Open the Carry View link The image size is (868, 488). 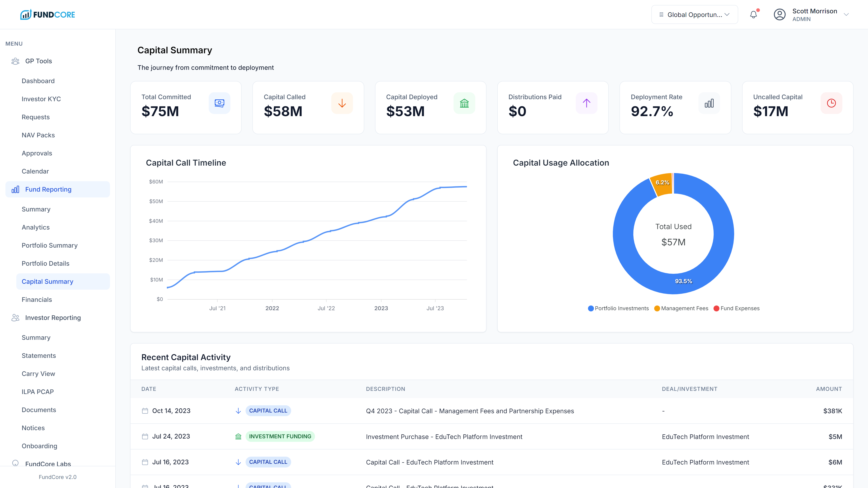[x=38, y=373]
